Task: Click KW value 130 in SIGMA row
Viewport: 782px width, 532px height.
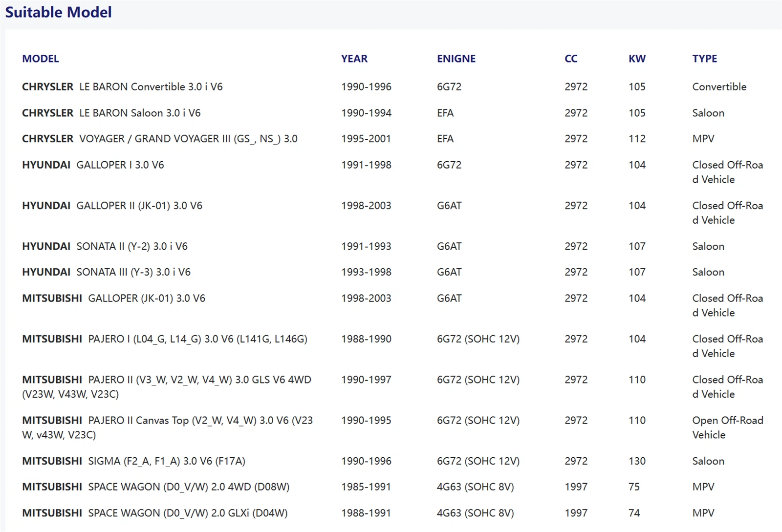Action: coord(637,461)
